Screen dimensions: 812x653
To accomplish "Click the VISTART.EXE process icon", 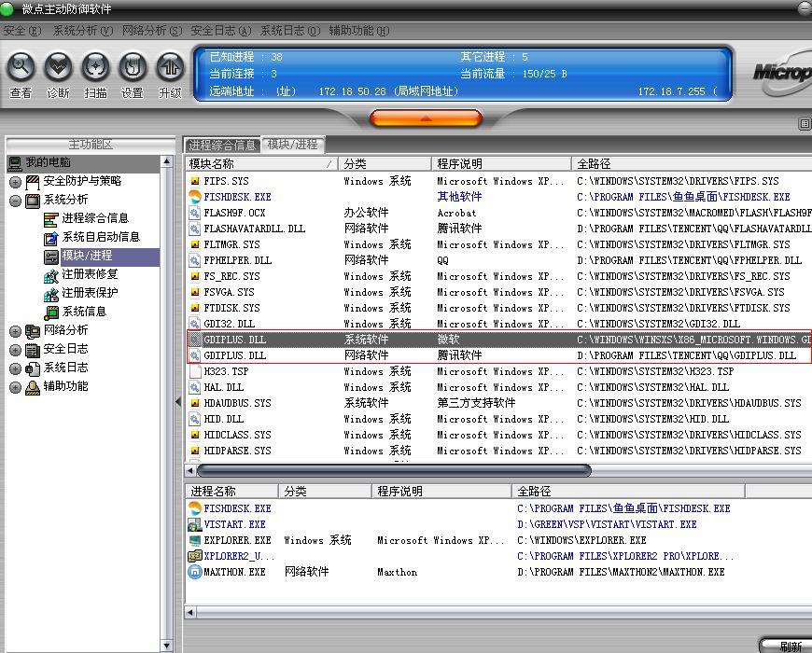I will 195,524.
